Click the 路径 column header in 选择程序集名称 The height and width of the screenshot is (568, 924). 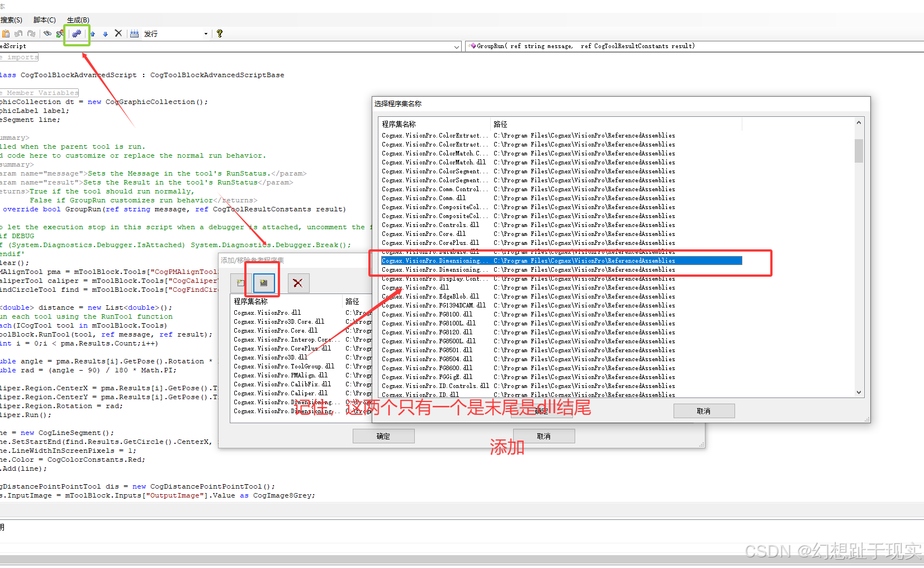point(617,124)
